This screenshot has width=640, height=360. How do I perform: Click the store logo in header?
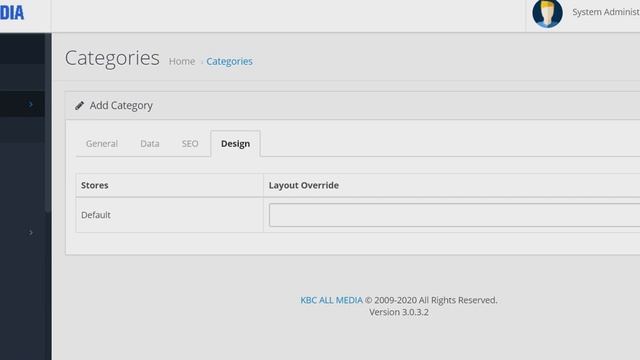12,13
